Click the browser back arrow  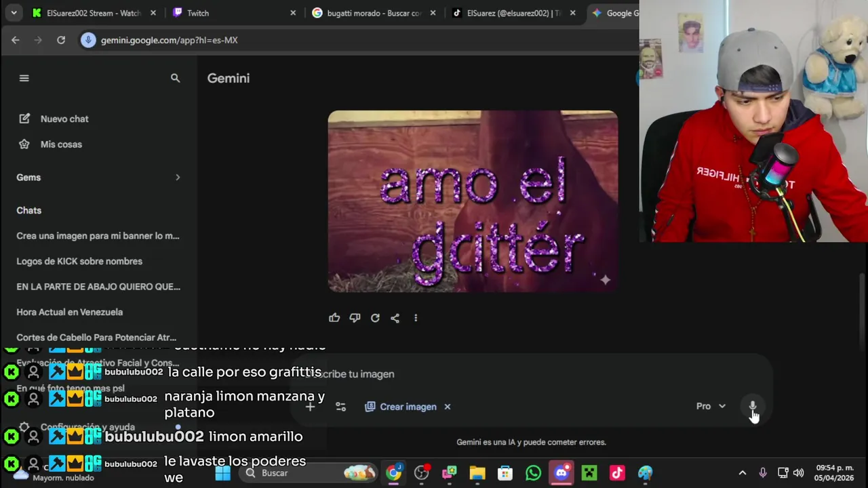pyautogui.click(x=16, y=40)
